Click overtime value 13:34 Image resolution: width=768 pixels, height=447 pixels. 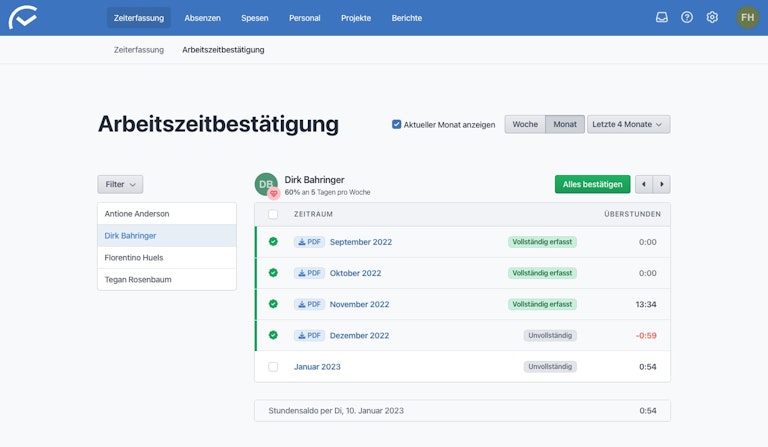click(646, 304)
